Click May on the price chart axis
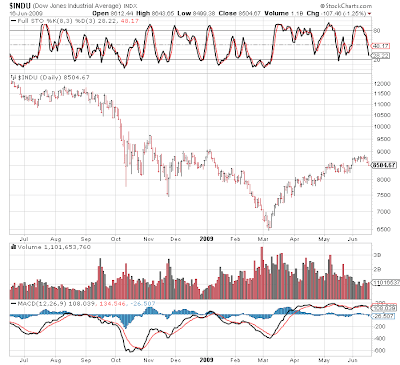This screenshot has width=400, height=365. 324,239
